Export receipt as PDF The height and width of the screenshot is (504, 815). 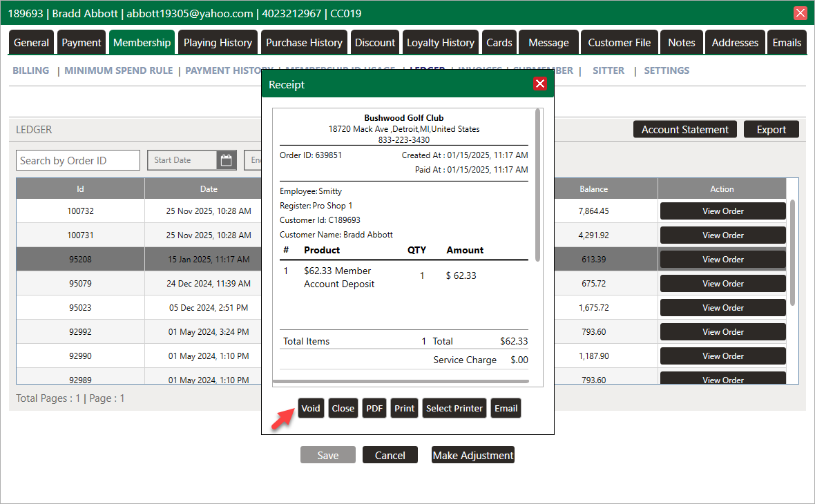[x=374, y=408]
